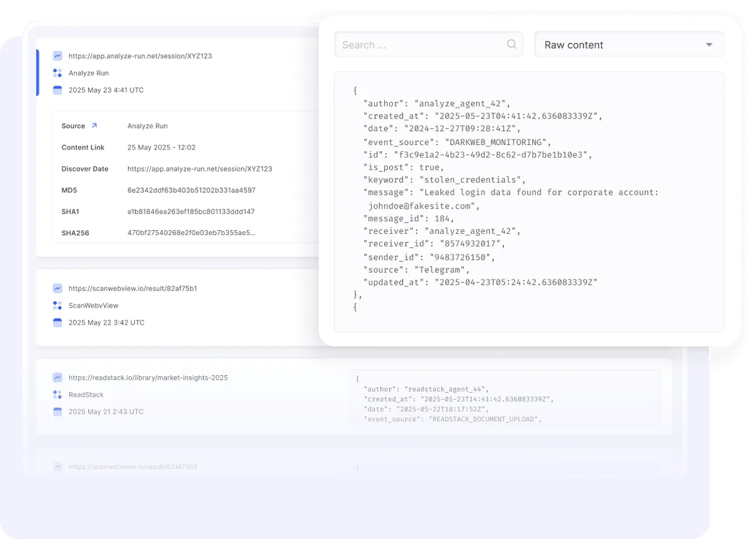Click the source dots icon beside the Analyze Run title
This screenshot has height=539, width=756.
coord(57,73)
